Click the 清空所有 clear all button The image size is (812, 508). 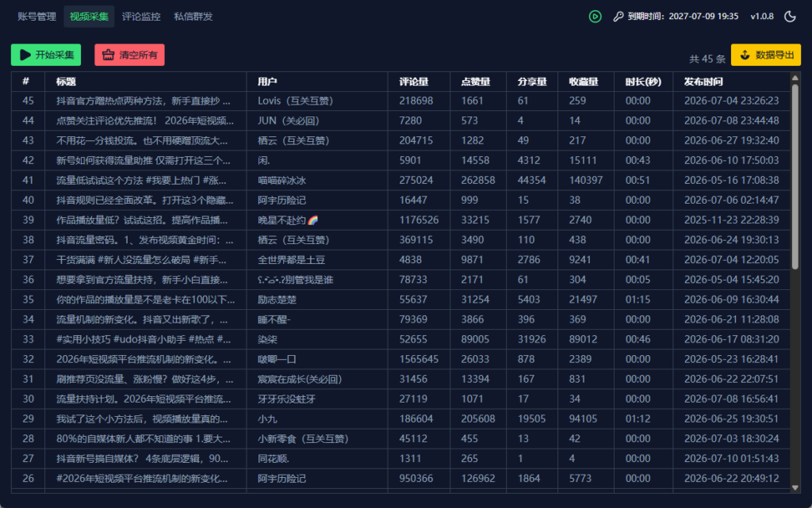click(x=129, y=55)
